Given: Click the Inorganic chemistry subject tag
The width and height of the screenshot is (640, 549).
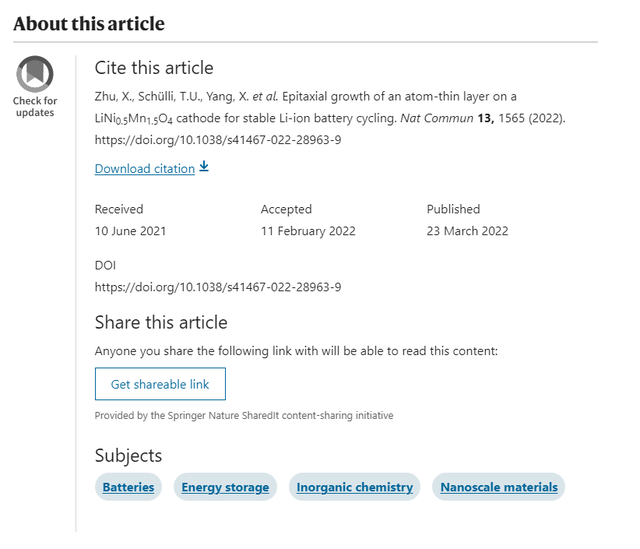Looking at the screenshot, I should [x=355, y=487].
